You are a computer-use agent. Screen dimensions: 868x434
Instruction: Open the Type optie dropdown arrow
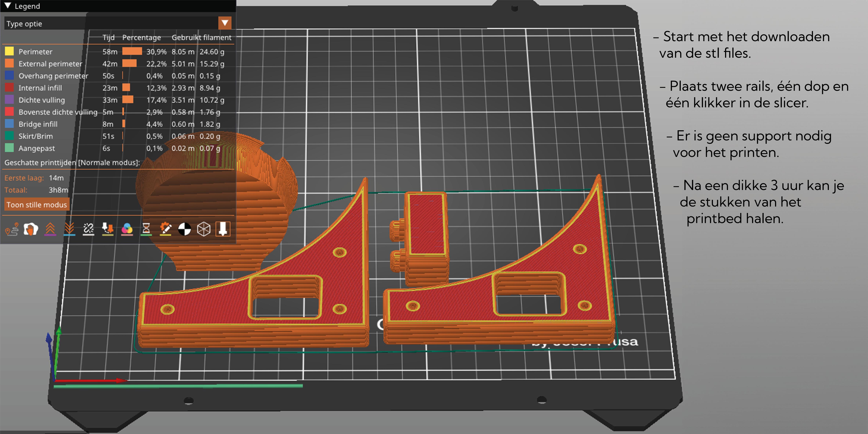point(225,23)
